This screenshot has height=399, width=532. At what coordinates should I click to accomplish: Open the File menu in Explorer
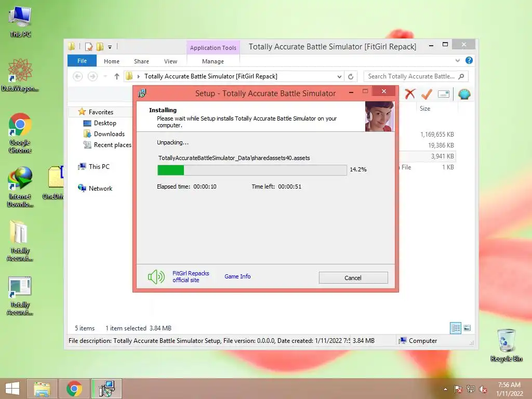pyautogui.click(x=82, y=61)
